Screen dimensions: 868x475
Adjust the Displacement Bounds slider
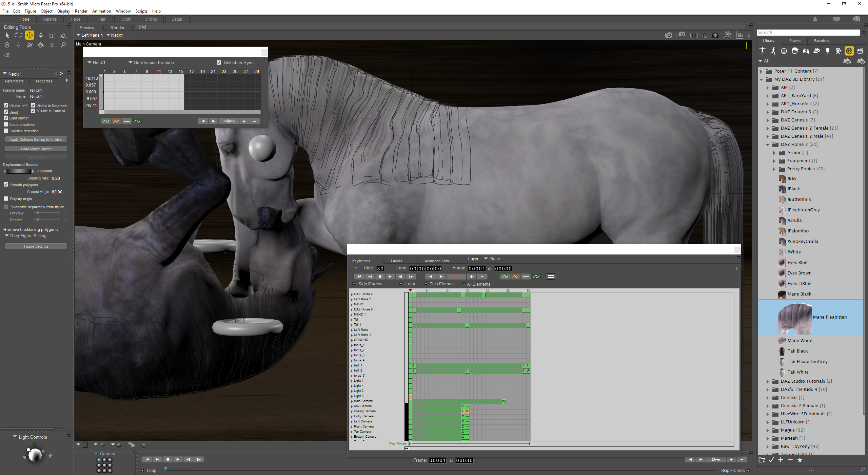pos(19,171)
